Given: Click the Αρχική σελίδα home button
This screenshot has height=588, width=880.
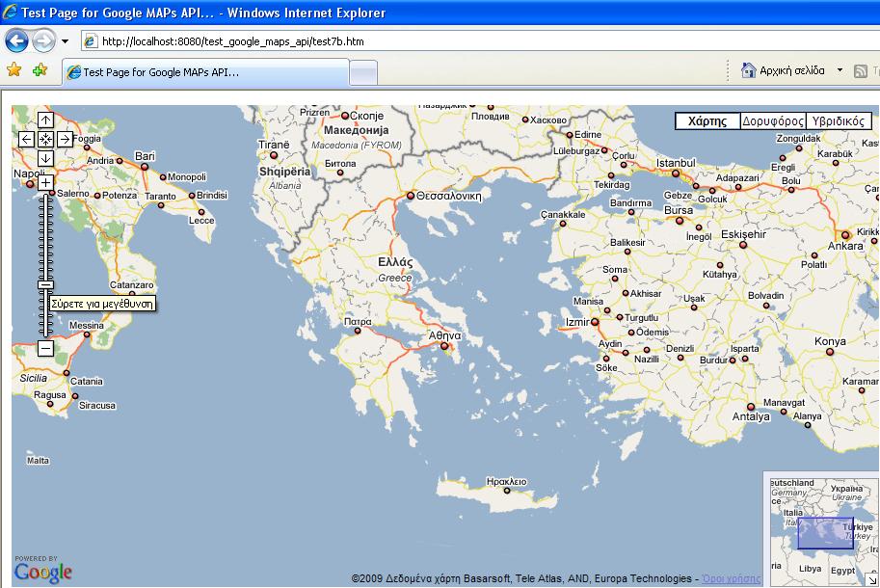Looking at the screenshot, I should point(783,70).
